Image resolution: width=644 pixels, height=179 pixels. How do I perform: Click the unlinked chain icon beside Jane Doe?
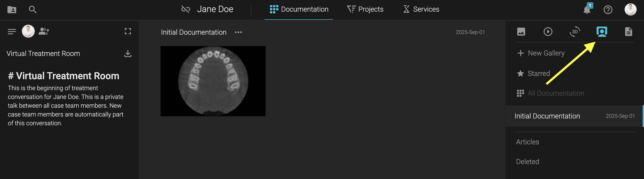point(186,9)
